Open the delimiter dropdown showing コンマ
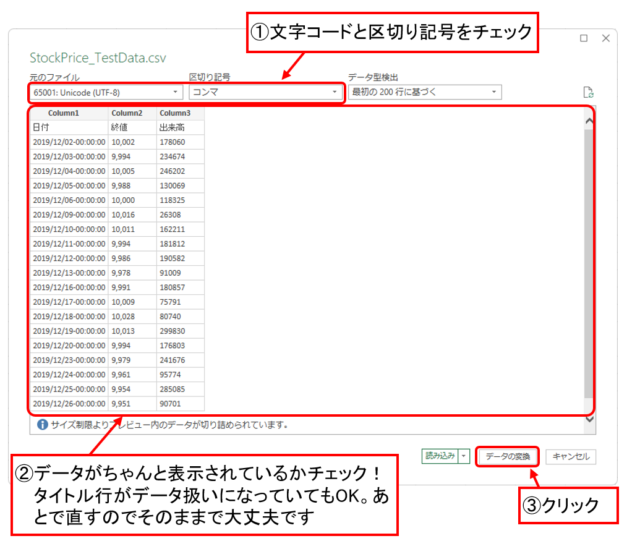 point(265,92)
